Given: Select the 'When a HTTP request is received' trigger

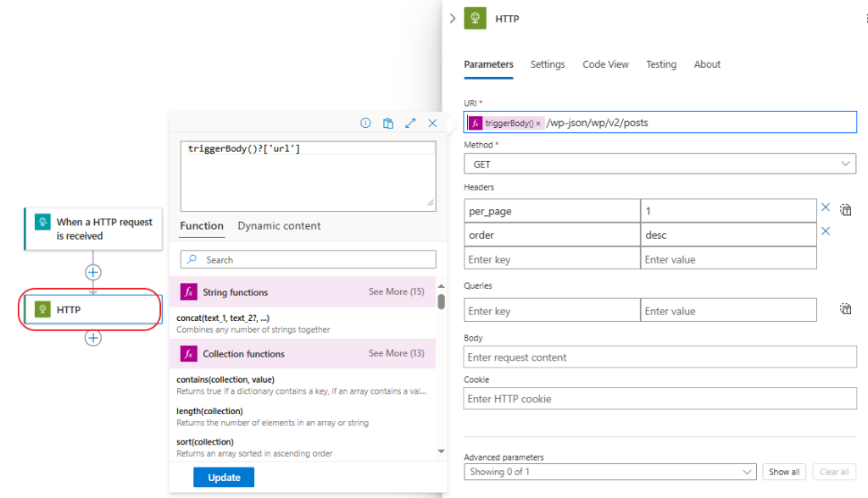Looking at the screenshot, I should pyautogui.click(x=93, y=229).
